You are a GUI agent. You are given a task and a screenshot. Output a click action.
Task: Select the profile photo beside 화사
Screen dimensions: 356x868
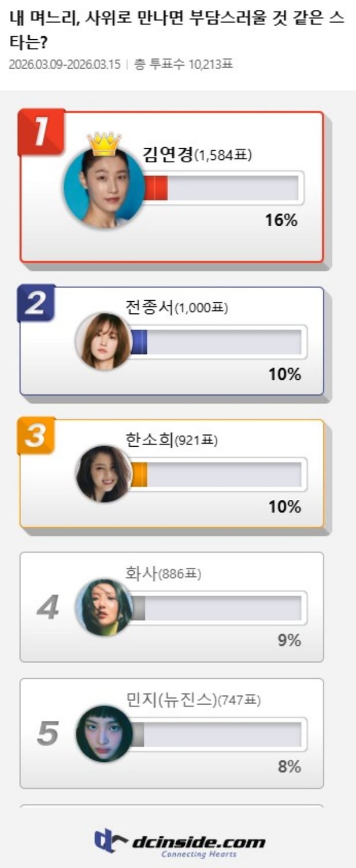(104, 607)
